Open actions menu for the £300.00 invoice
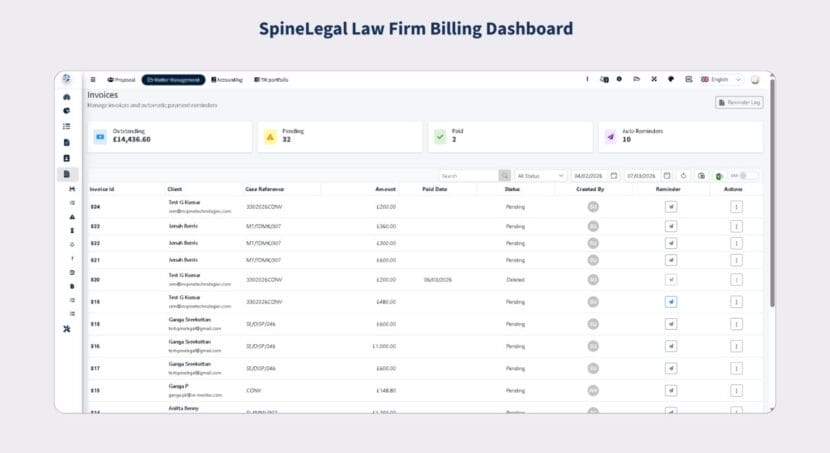 pos(736,243)
